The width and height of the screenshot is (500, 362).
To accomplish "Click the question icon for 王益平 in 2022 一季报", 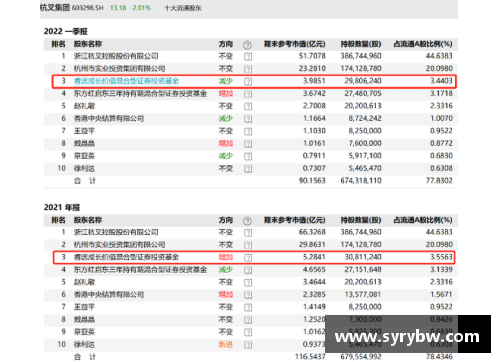I will click(248, 131).
